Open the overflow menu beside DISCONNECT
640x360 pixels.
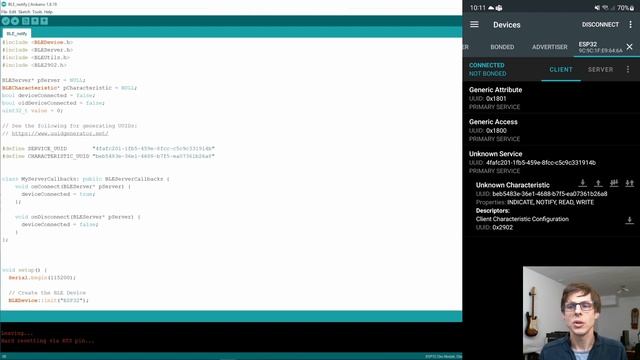630,24
